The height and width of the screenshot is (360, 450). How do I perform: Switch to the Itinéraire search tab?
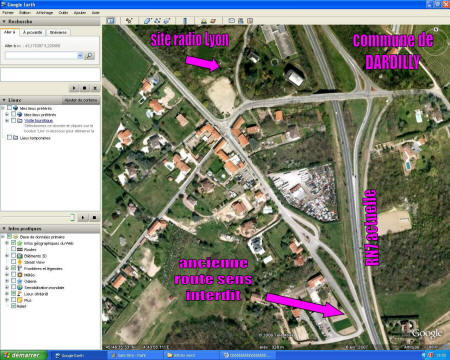point(58,32)
